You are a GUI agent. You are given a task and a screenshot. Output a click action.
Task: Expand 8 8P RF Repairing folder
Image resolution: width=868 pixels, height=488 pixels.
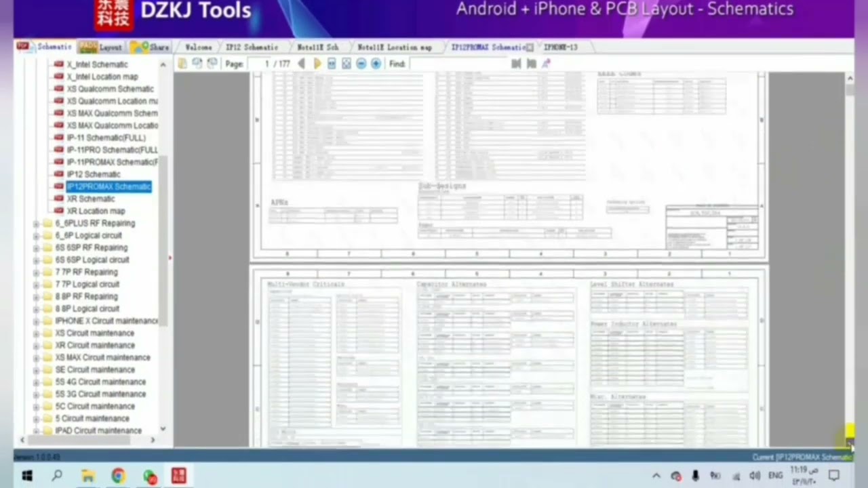(36, 297)
